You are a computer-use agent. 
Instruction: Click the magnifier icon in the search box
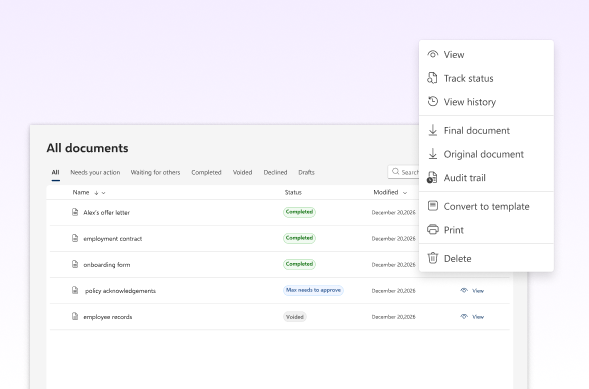[396, 172]
